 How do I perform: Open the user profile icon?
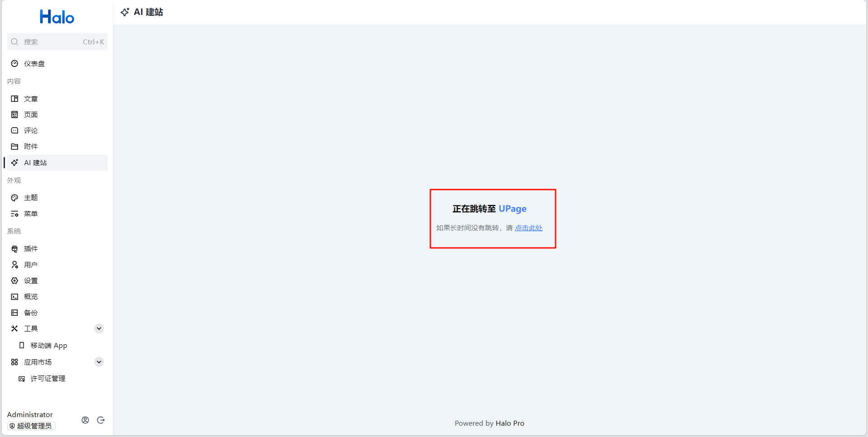pos(85,420)
